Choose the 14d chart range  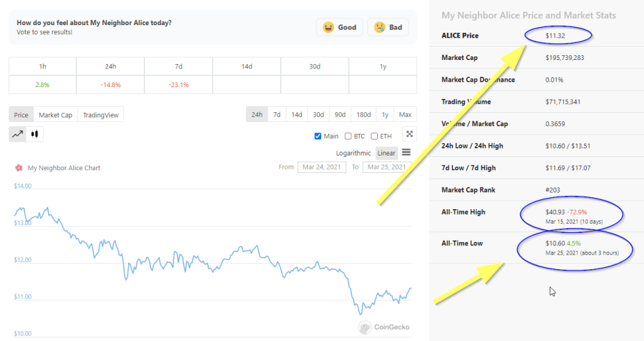(297, 114)
